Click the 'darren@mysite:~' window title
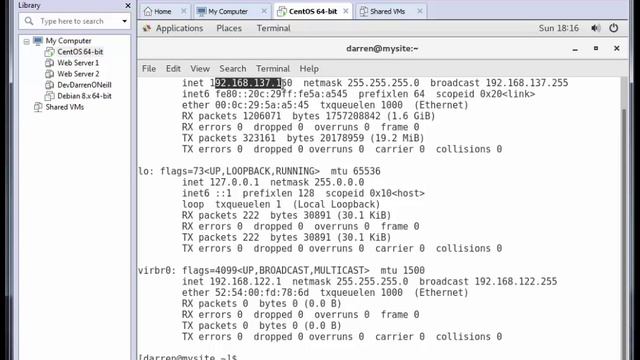This screenshot has width=640, height=360. point(382,49)
